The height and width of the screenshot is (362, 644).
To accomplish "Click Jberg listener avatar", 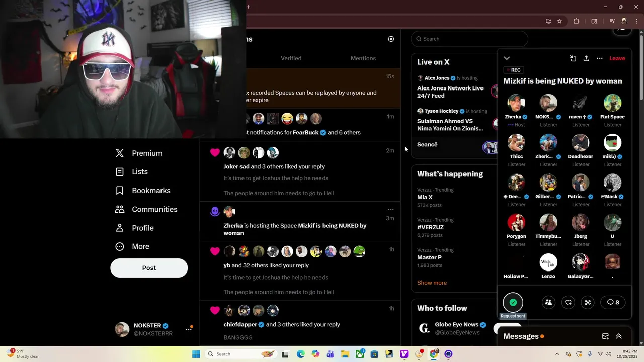I will pyautogui.click(x=580, y=223).
